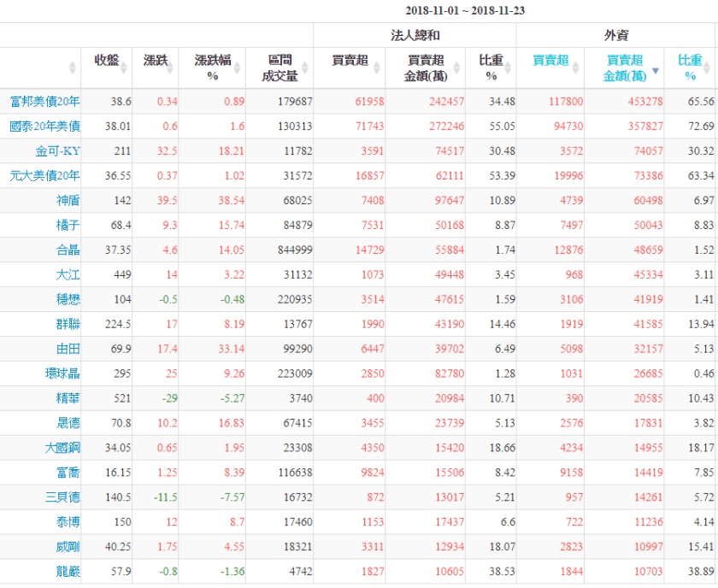This screenshot has width=718, height=588.
Task: Toggle descending arrow on 外資 買賣超金額(萬)
Action: (656, 72)
